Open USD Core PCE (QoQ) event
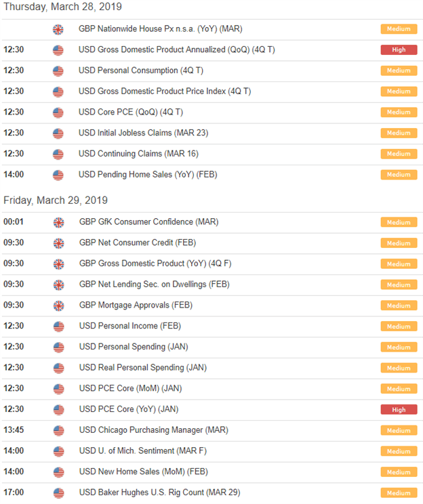Viewport: 423px width, 504px height. (131, 112)
